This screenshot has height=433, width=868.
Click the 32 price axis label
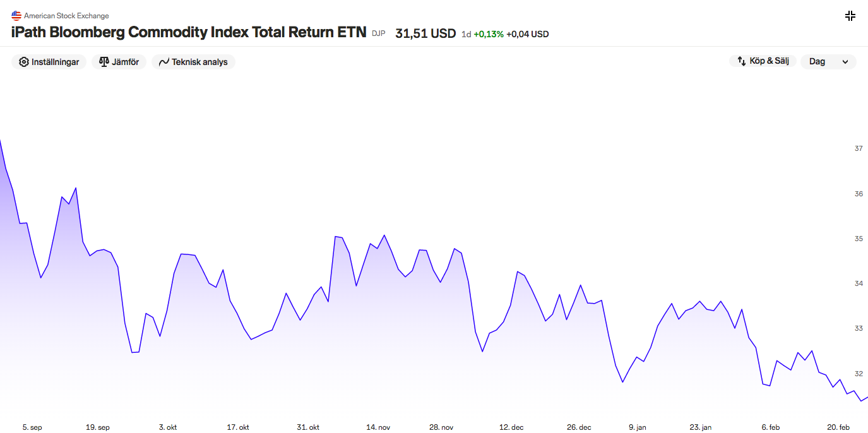(859, 374)
